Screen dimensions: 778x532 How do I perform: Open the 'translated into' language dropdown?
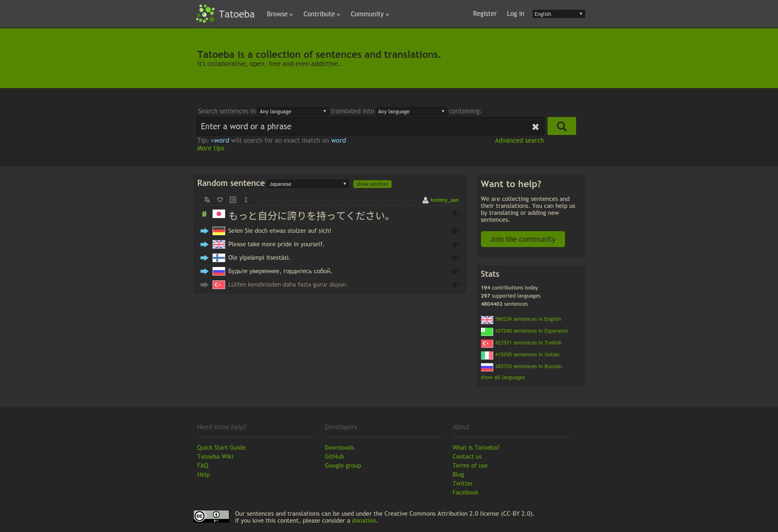tap(411, 111)
